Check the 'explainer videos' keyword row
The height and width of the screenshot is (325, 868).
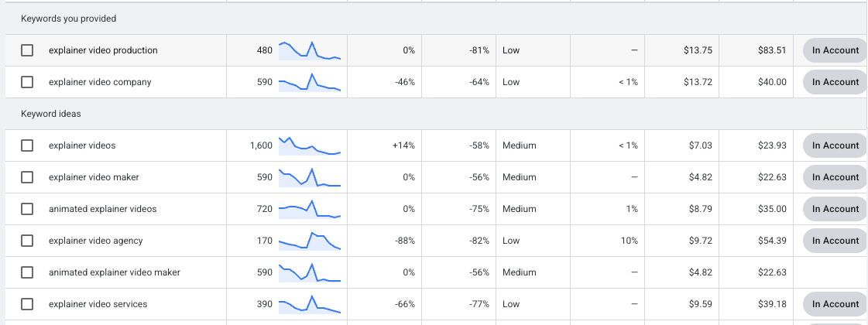click(27, 145)
